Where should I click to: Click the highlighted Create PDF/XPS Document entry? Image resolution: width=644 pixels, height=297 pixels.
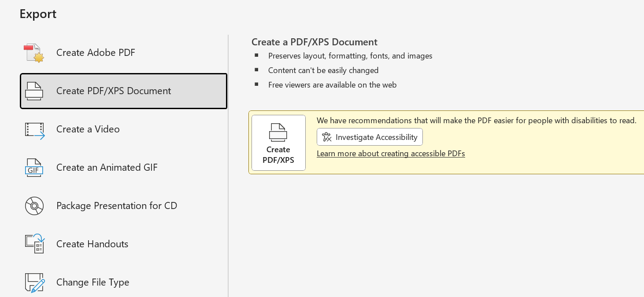[123, 91]
